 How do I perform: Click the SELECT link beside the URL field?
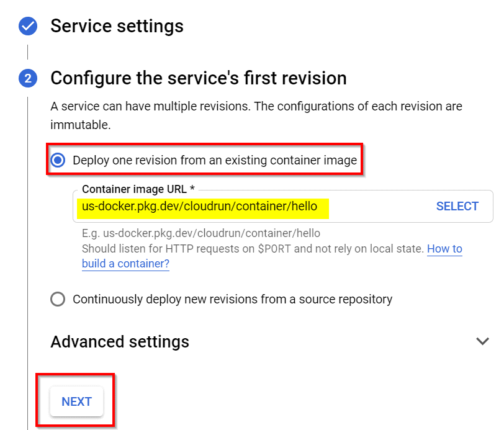pyautogui.click(x=457, y=206)
